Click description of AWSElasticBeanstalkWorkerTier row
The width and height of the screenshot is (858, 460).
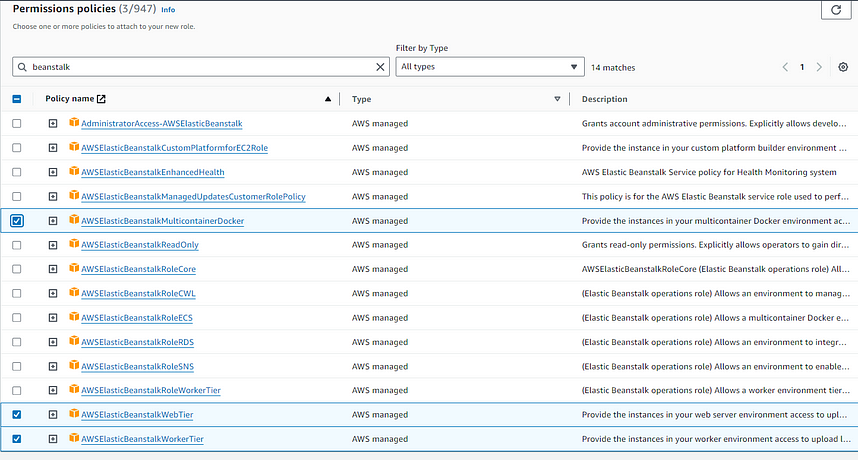pyautogui.click(x=716, y=439)
